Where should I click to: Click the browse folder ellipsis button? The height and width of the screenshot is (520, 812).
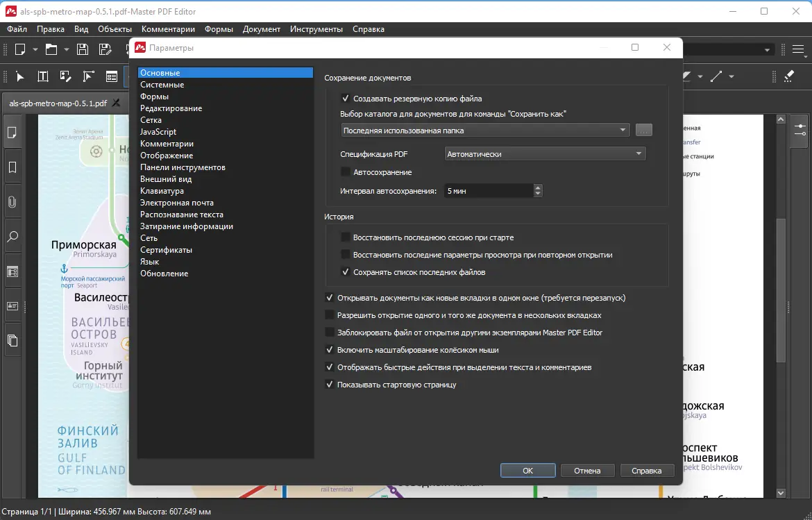(x=643, y=131)
